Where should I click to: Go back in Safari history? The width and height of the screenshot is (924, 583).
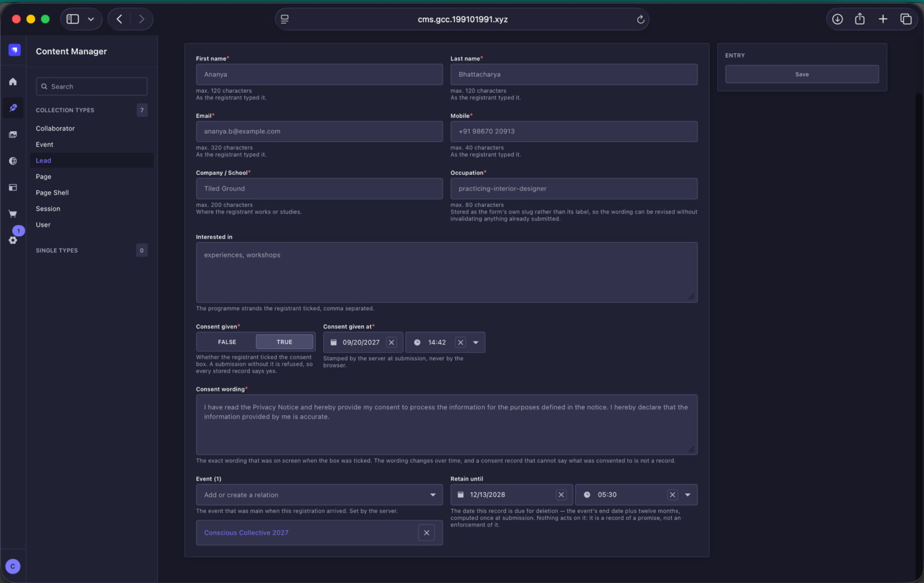(x=119, y=19)
